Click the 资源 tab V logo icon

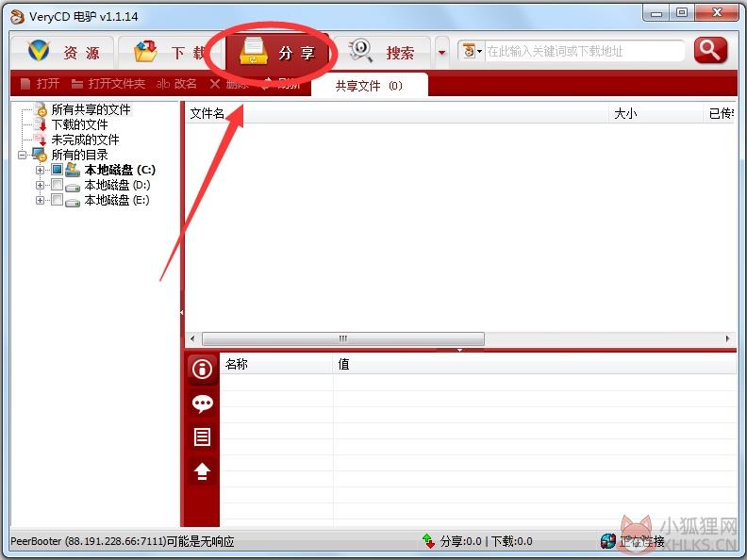coord(39,51)
